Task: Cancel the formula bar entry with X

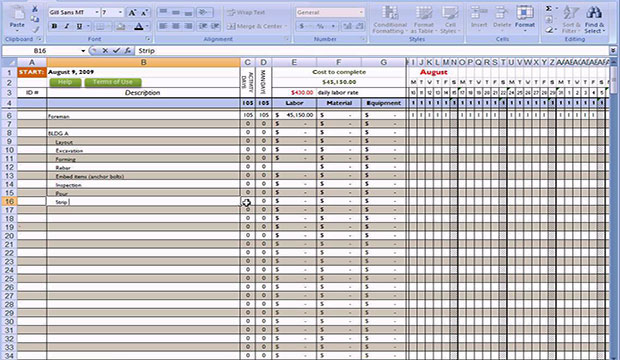Action: [105, 51]
